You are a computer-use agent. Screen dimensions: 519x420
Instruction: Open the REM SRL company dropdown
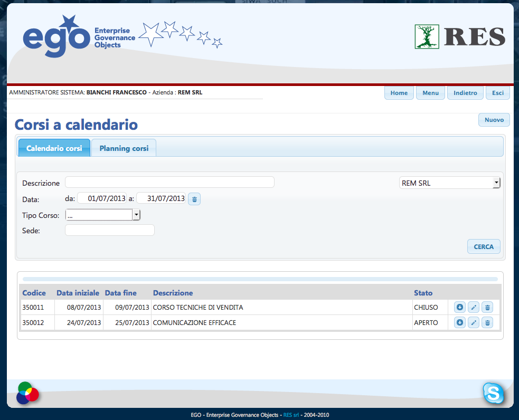pos(496,183)
